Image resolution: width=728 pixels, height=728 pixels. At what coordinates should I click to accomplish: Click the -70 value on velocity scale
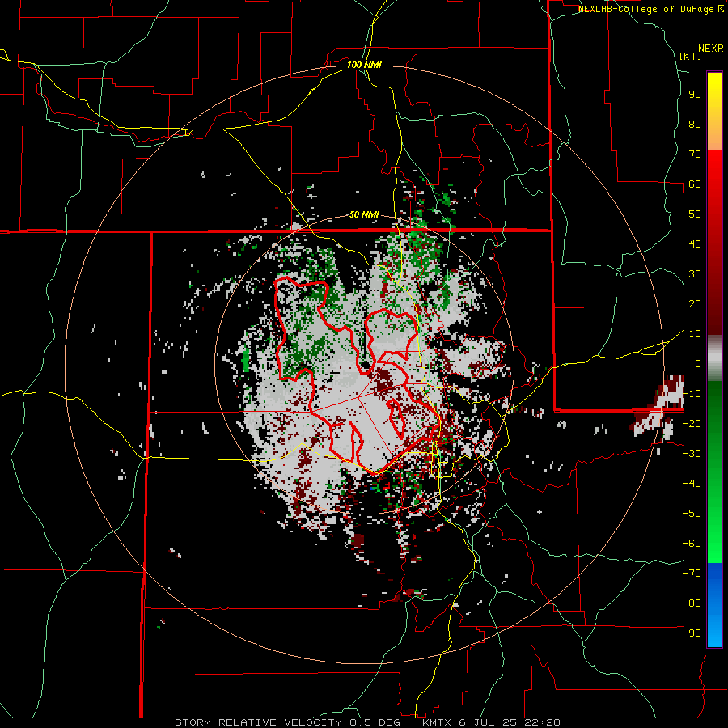click(692, 574)
